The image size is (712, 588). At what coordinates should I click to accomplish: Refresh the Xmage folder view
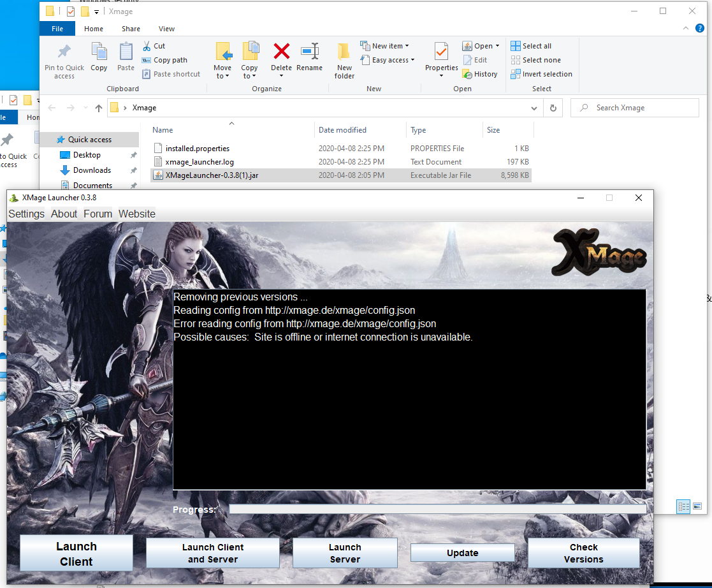pyautogui.click(x=553, y=108)
